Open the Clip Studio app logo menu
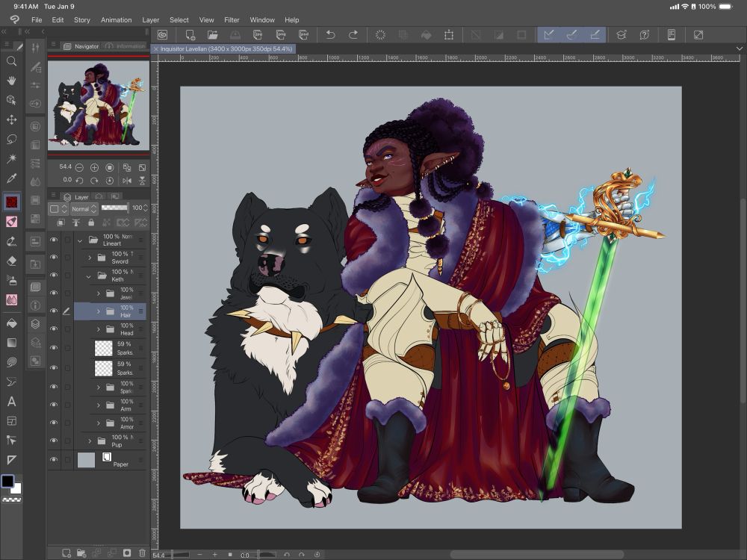The width and height of the screenshot is (747, 560). pyautogui.click(x=15, y=19)
